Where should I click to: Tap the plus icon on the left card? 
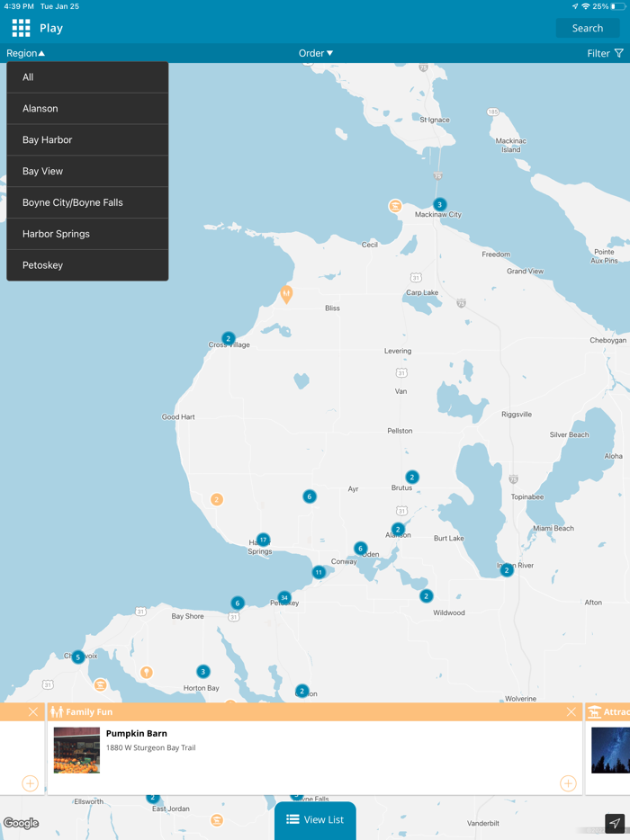tap(30, 783)
